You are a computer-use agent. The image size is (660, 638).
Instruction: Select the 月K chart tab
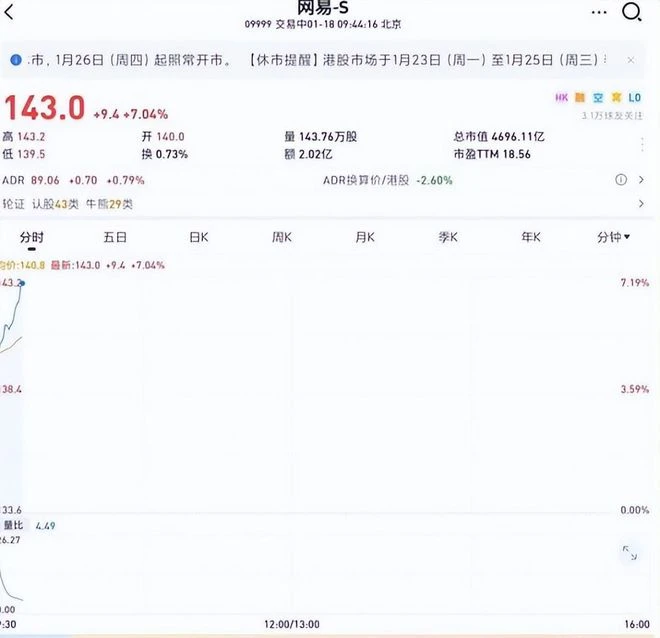364,237
